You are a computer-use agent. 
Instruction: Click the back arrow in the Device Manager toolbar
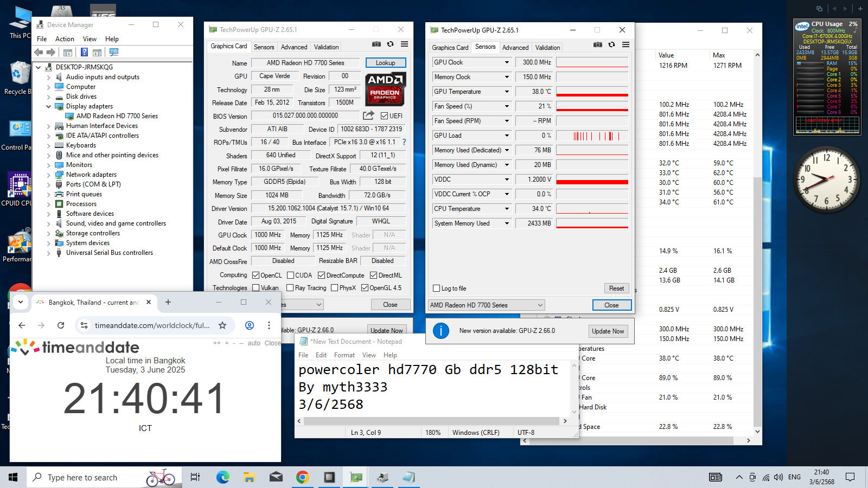click(39, 52)
